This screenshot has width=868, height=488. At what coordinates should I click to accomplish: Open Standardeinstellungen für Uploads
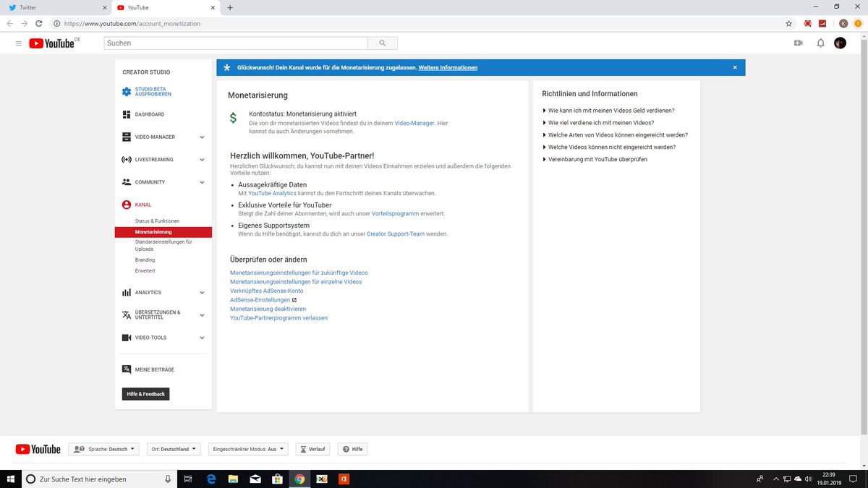tap(163, 245)
